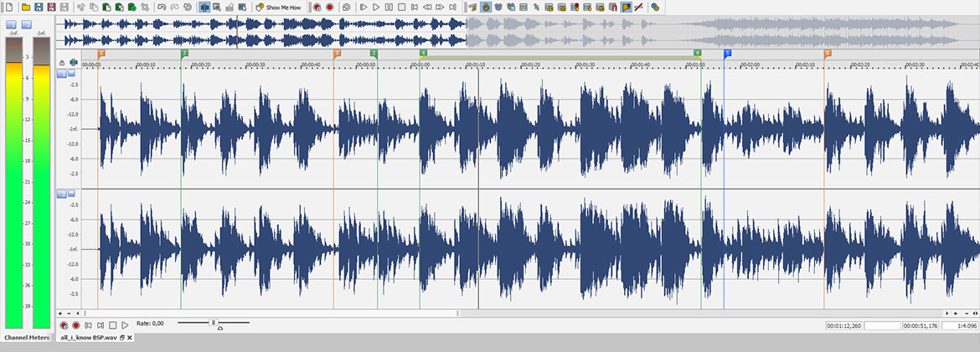Toggle the lock icon beside the timeline ruler
The width and height of the screenshot is (980, 352).
[62, 62]
